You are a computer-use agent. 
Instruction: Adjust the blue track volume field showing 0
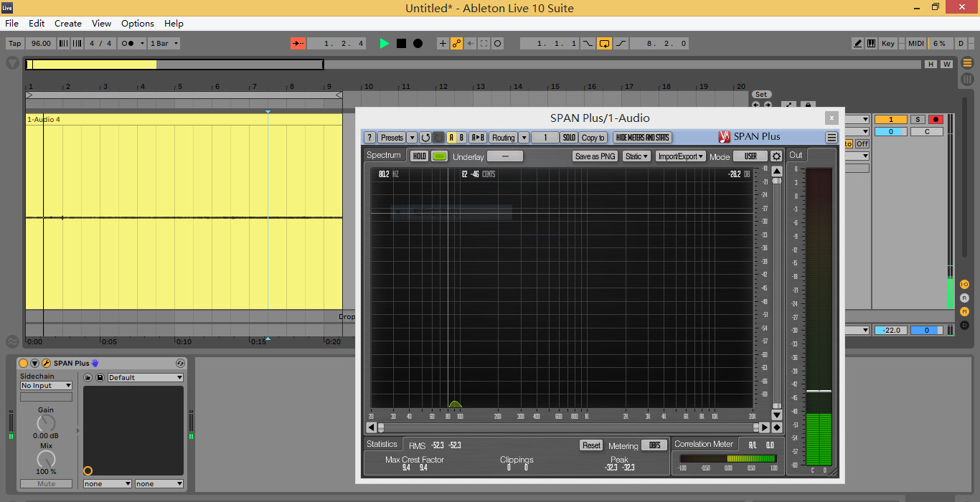pos(891,132)
